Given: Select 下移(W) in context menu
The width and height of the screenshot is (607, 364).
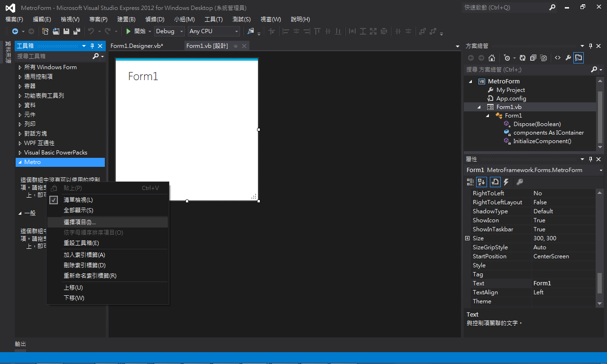Looking at the screenshot, I should tap(108, 298).
